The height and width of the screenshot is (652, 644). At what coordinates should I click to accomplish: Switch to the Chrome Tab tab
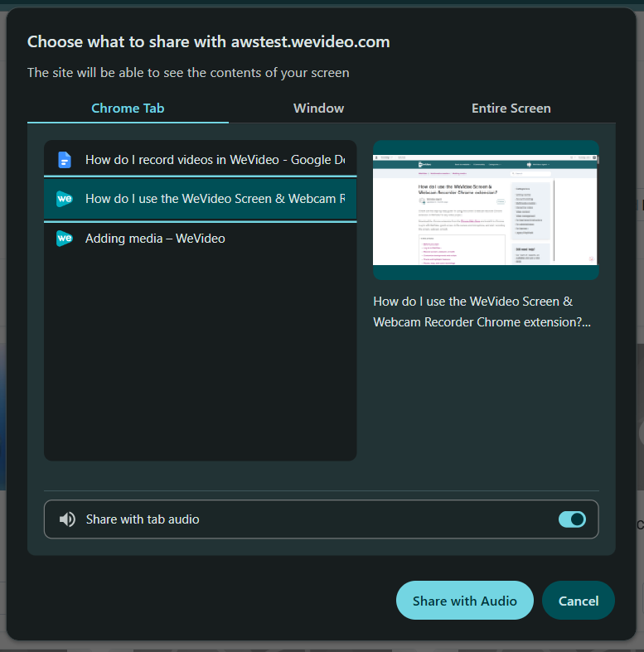pyautogui.click(x=128, y=109)
